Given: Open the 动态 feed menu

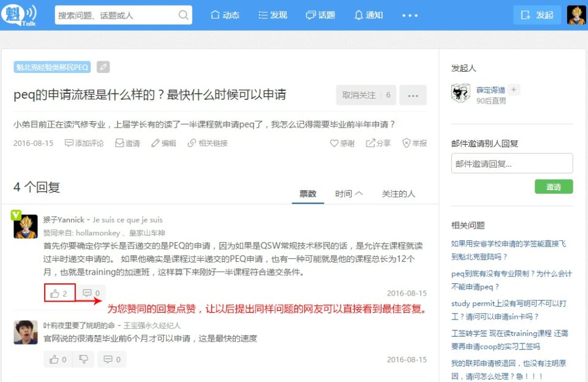Looking at the screenshot, I should coord(225,15).
